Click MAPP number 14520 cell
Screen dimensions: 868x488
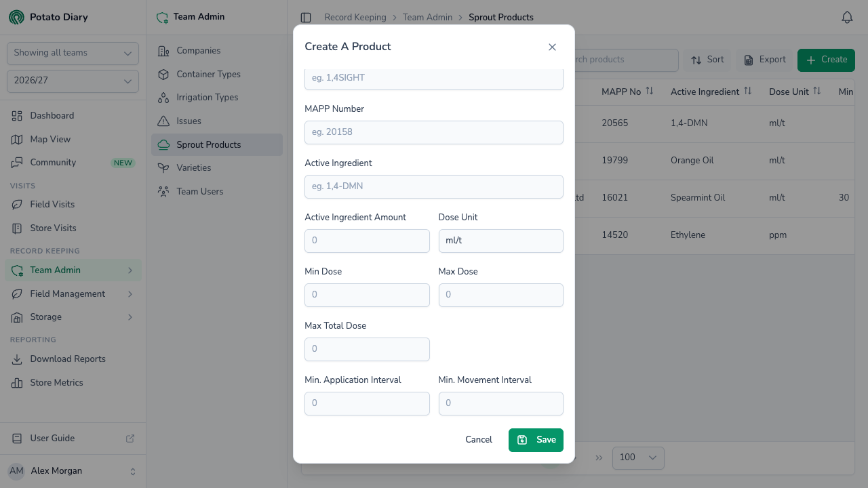pos(615,235)
